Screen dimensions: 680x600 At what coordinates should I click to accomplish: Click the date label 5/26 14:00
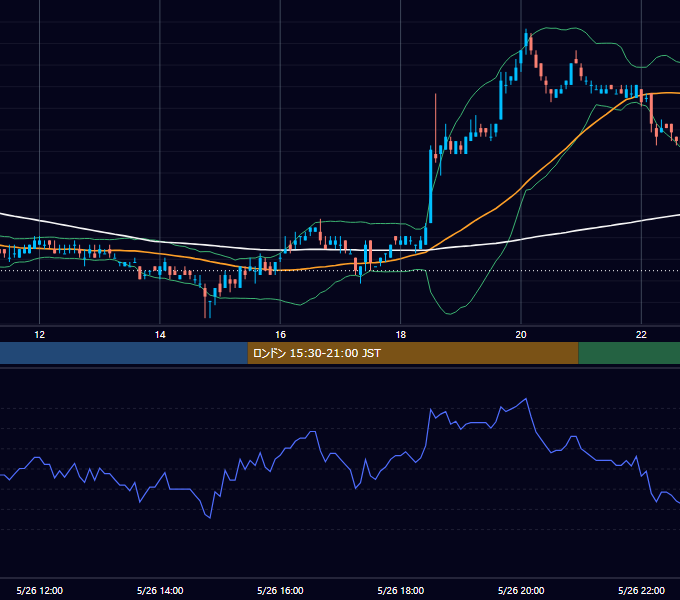click(x=160, y=590)
